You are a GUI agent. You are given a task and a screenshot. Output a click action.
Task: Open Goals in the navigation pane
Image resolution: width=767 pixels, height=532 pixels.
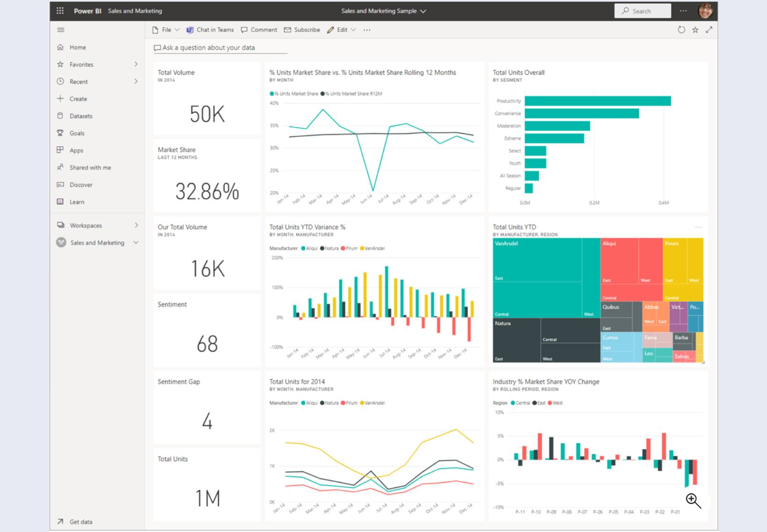point(97,133)
